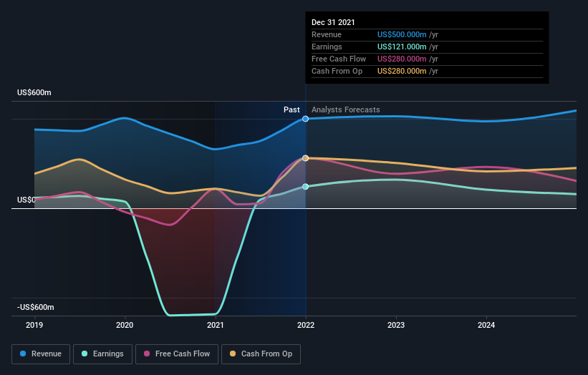The image size is (588, 375).
Task: Select the Earnings data point at 2022
Action: pos(306,187)
